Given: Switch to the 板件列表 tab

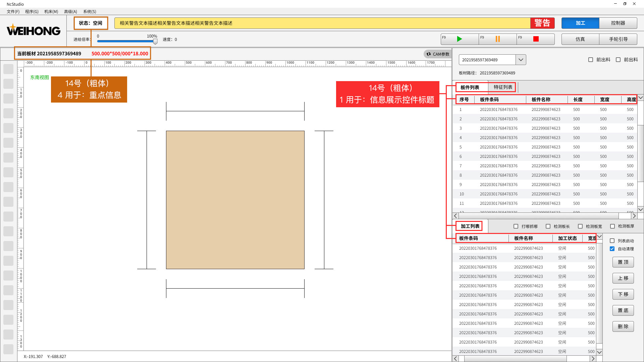Looking at the screenshot, I should point(470,87).
